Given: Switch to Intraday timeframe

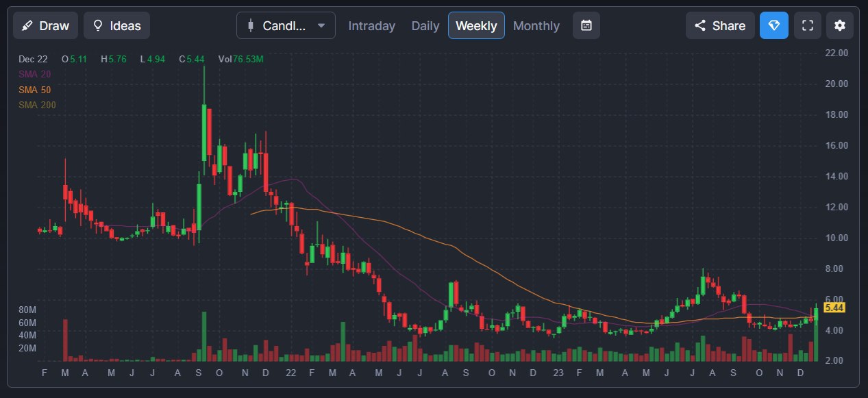Looking at the screenshot, I should coord(372,26).
